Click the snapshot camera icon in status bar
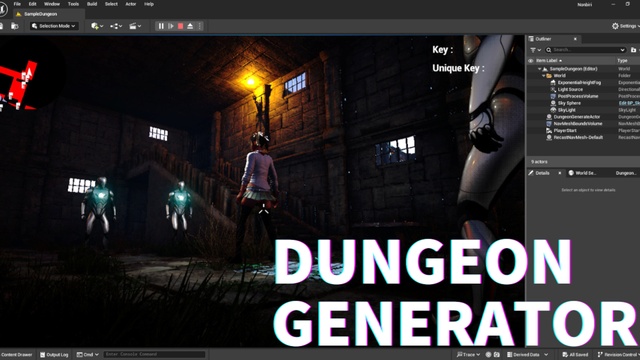Viewport: 640px width, 360px height. [x=496, y=355]
